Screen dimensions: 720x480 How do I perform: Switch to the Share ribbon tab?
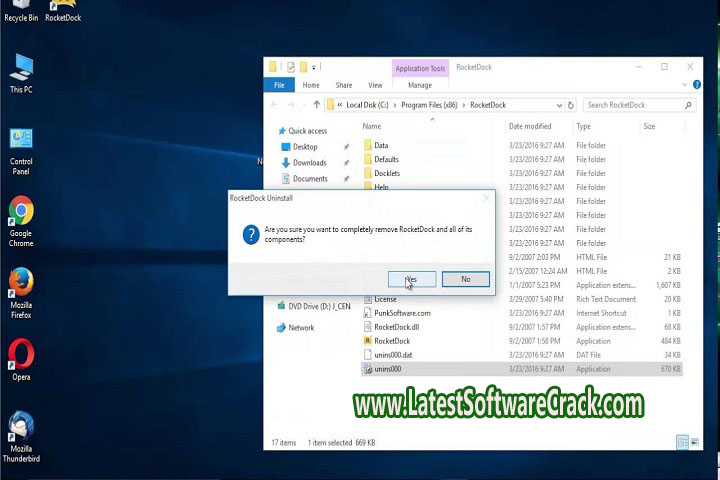tap(343, 85)
